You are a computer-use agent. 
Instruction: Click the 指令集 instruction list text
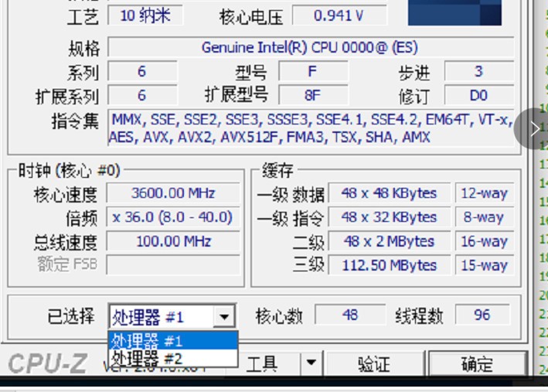[x=311, y=128]
